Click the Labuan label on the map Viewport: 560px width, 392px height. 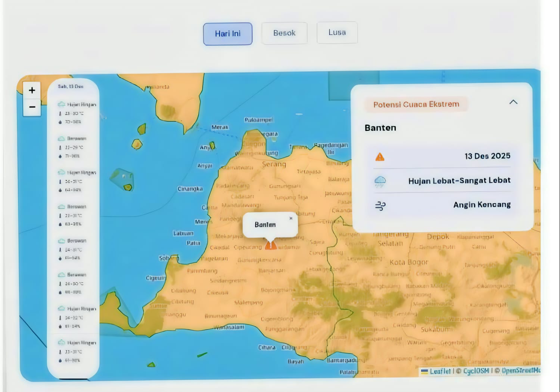[183, 233]
